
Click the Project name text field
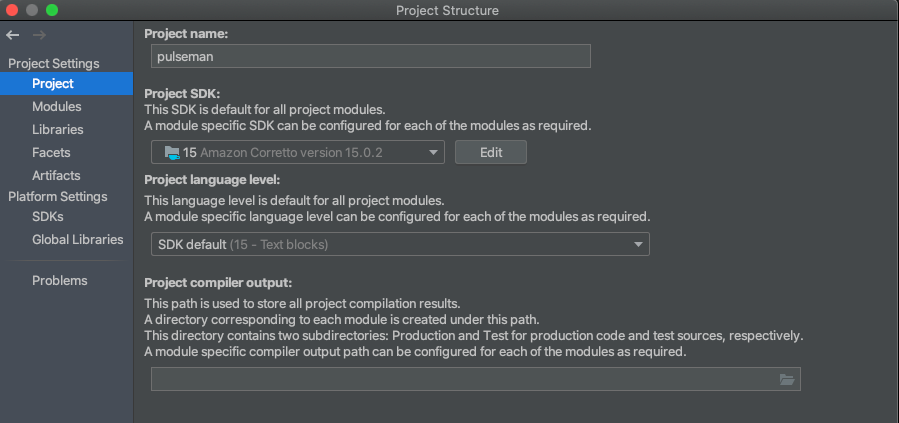[370, 57]
